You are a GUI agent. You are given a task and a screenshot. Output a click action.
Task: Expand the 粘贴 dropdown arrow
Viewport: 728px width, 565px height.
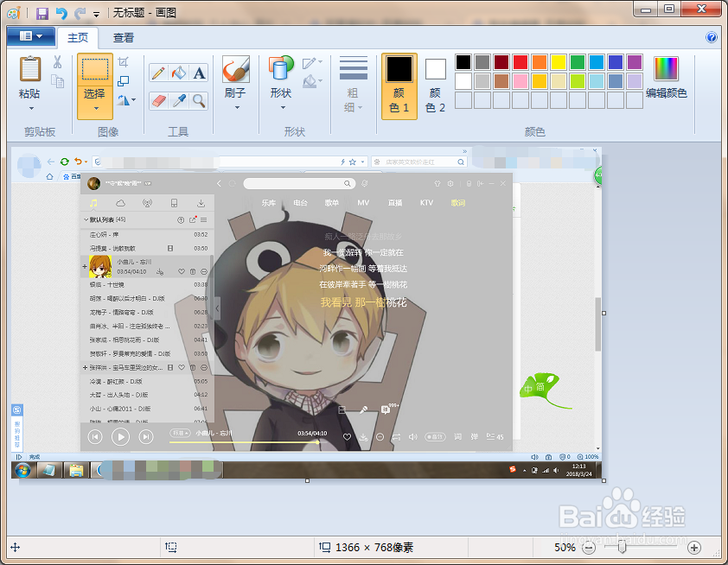click(31, 109)
